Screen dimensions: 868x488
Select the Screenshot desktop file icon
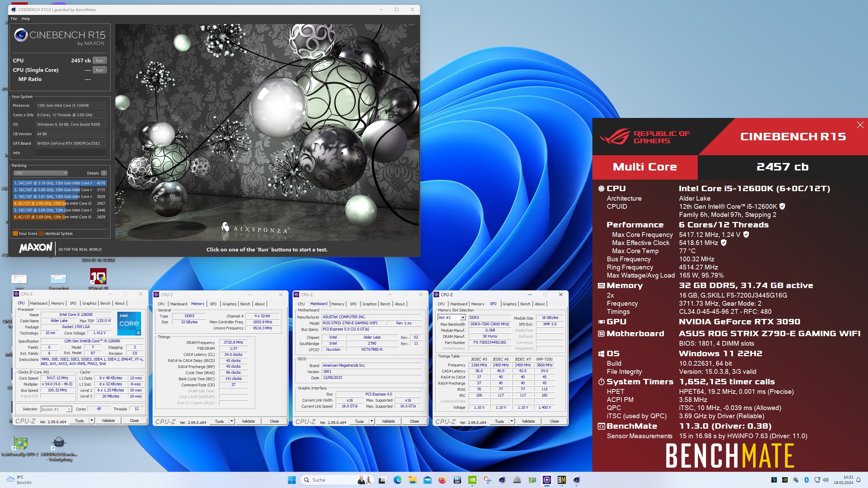click(x=58, y=281)
